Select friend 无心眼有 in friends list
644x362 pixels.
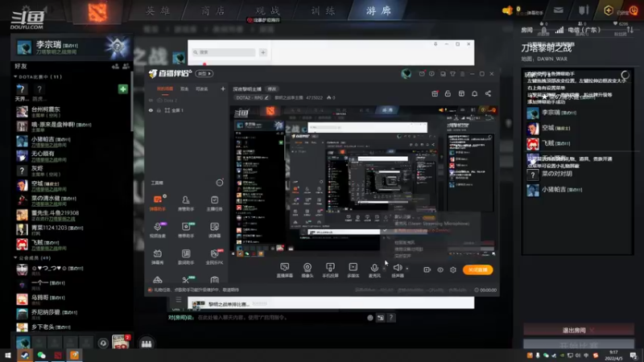[x=72, y=156]
